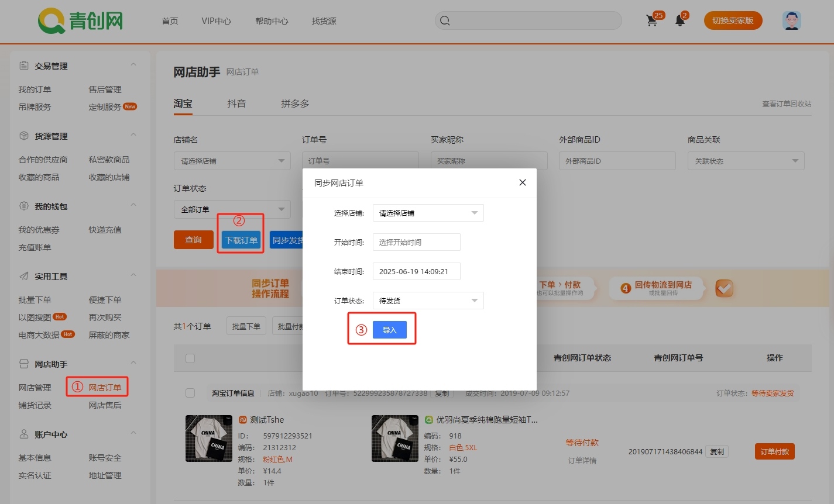Click the blue 导入 button
Viewport: 834px width, 504px height.
pyautogui.click(x=390, y=330)
